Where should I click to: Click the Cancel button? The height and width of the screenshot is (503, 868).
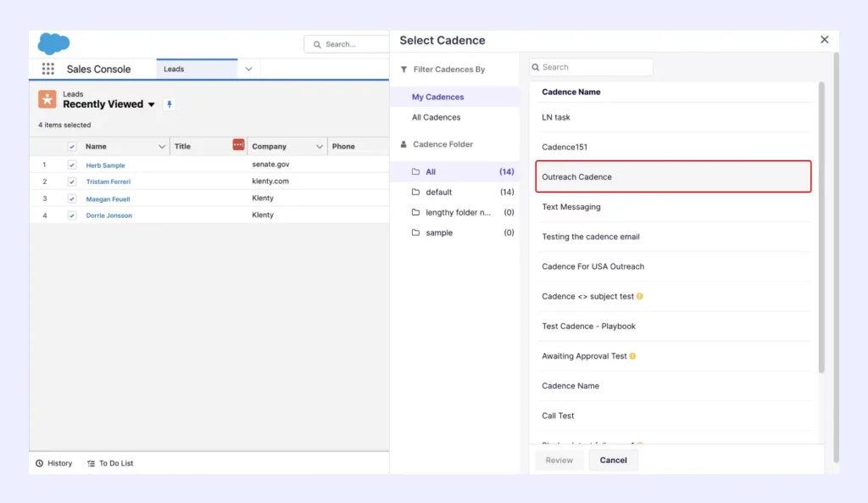614,460
